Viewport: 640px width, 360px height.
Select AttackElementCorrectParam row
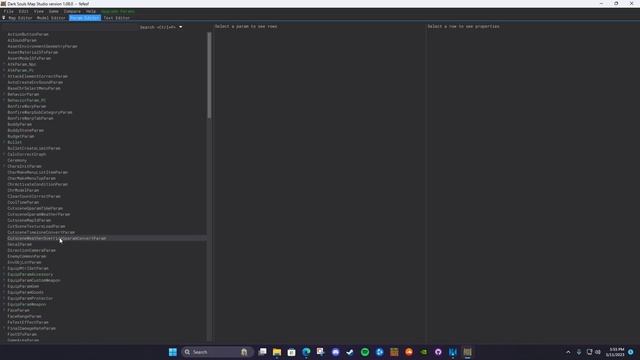tap(38, 76)
